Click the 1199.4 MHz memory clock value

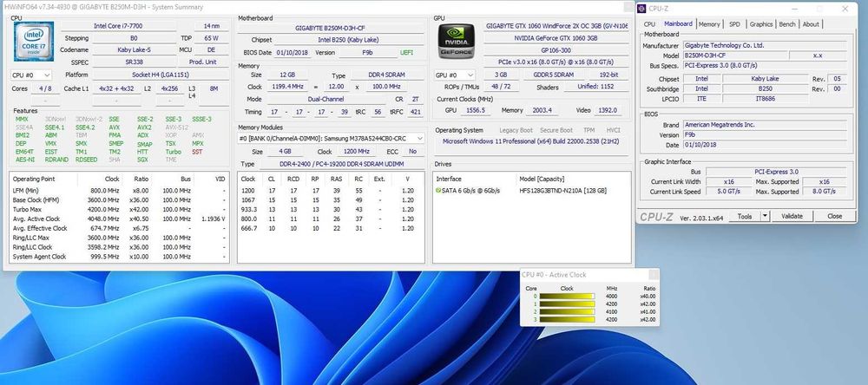point(288,87)
